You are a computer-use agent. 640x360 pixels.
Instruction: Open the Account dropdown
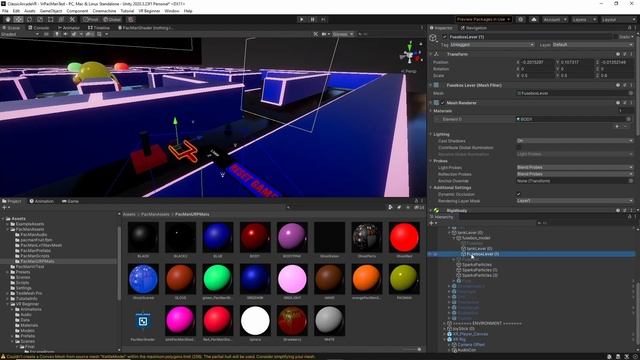[555, 19]
